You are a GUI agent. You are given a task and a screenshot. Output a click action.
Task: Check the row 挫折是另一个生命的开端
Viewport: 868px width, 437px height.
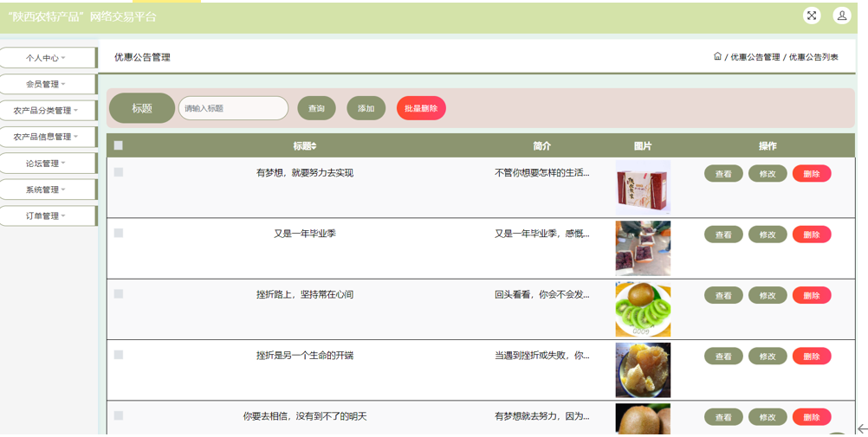[x=119, y=355]
